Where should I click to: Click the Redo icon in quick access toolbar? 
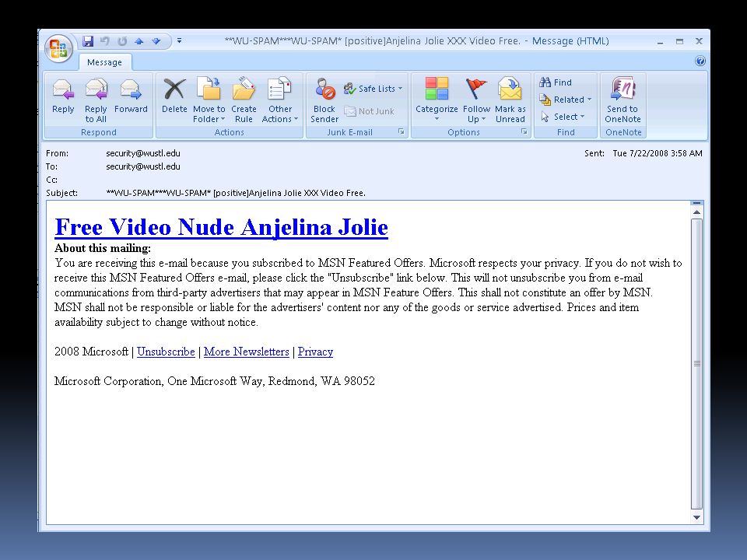click(x=122, y=41)
